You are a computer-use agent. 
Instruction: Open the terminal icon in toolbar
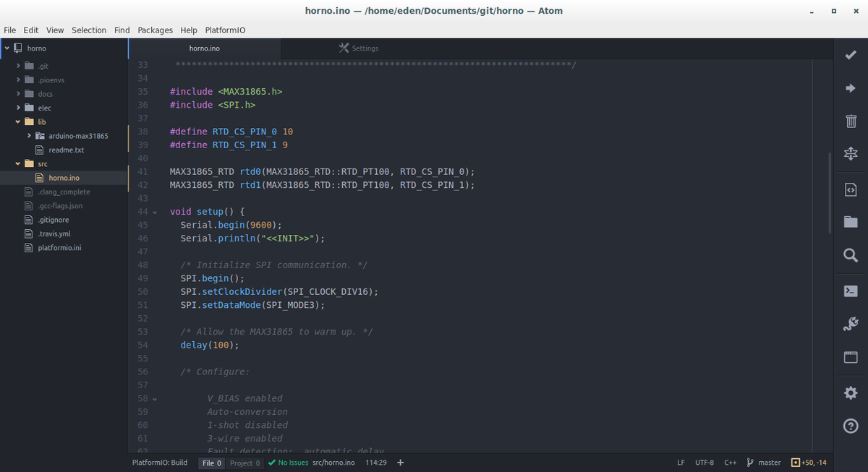pyautogui.click(x=851, y=291)
